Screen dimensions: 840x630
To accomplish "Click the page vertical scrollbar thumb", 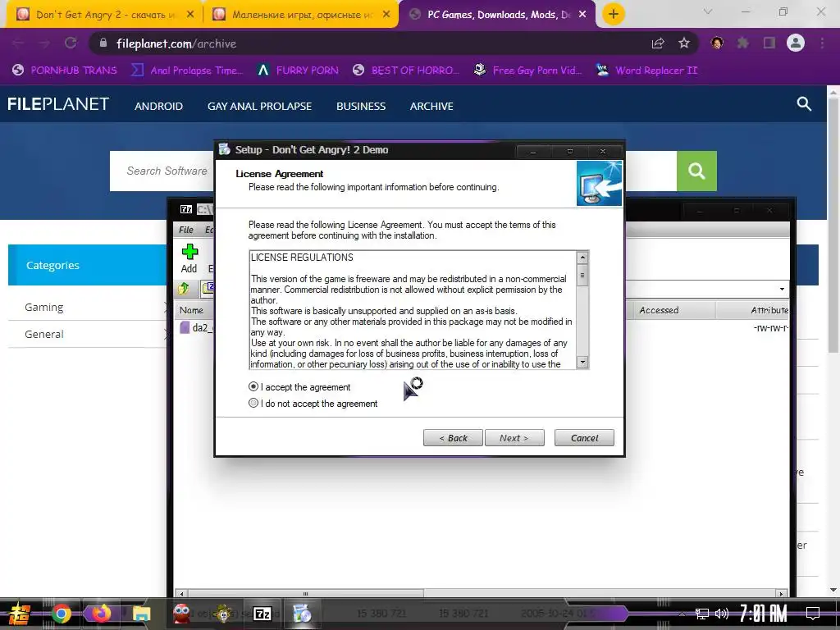I will pos(833,224).
